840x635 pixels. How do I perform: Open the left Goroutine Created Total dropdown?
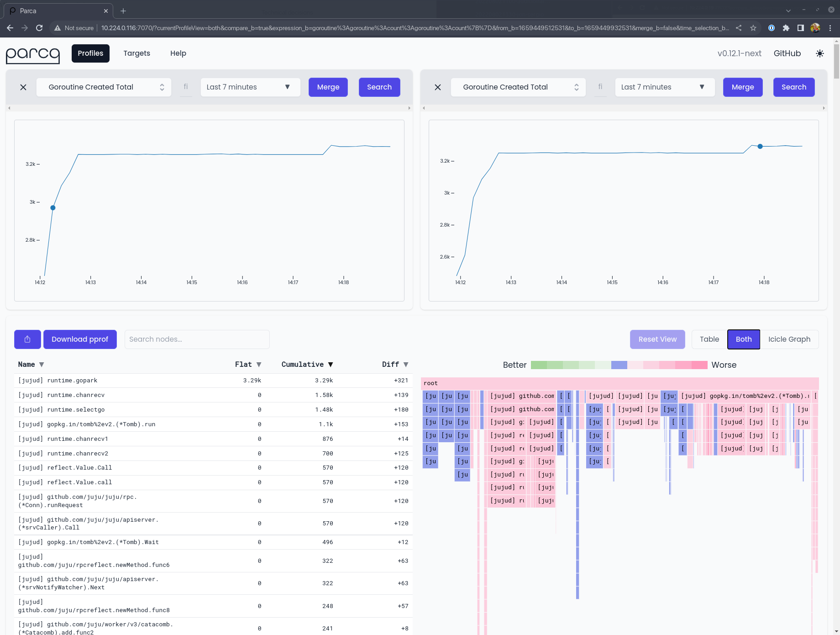(x=104, y=87)
